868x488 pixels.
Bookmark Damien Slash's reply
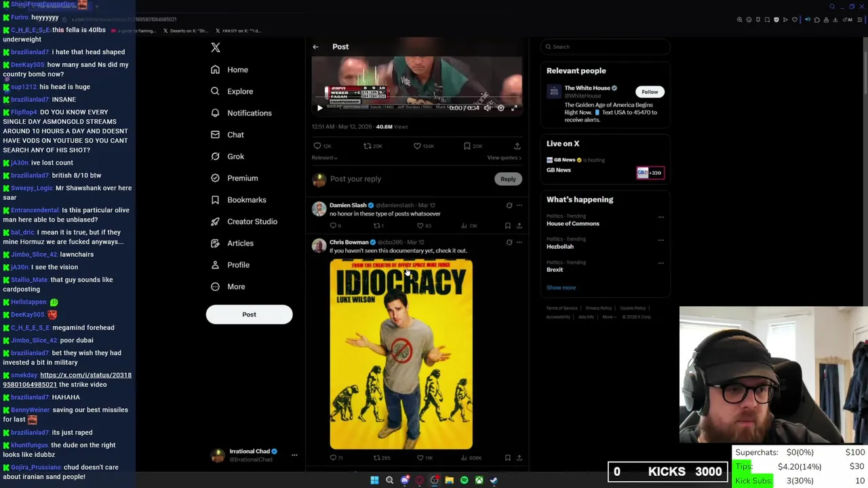507,226
